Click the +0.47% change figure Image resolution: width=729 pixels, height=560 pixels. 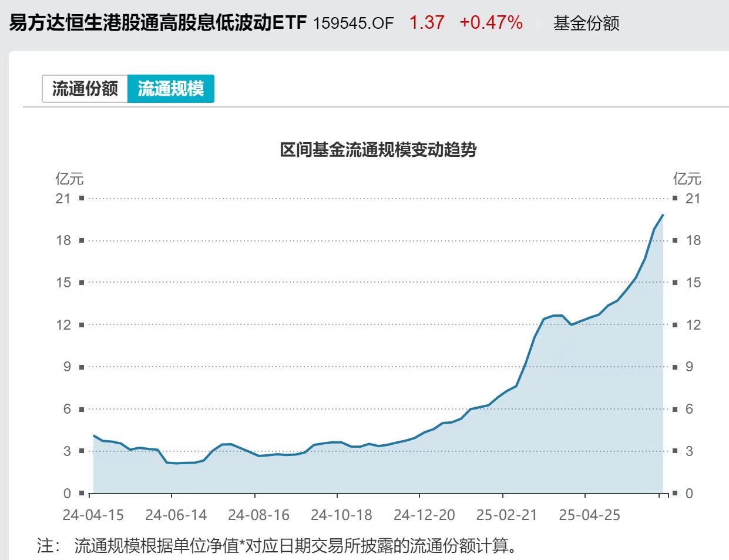491,23
